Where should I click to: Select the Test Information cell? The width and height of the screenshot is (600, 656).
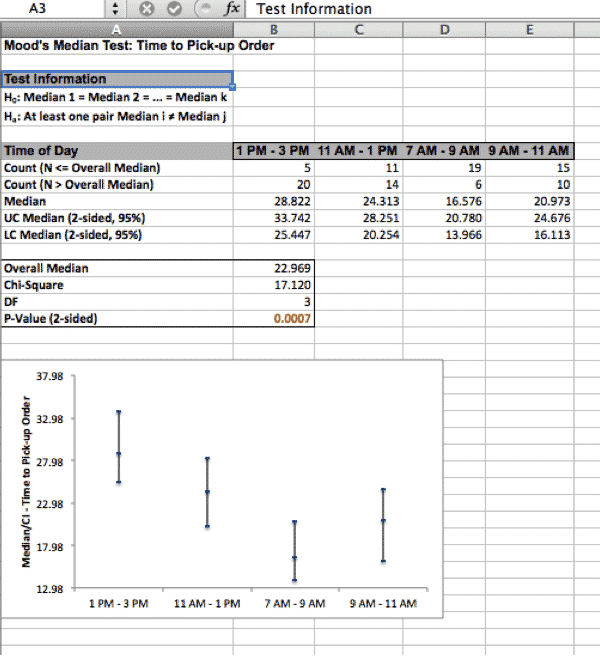pyautogui.click(x=117, y=79)
